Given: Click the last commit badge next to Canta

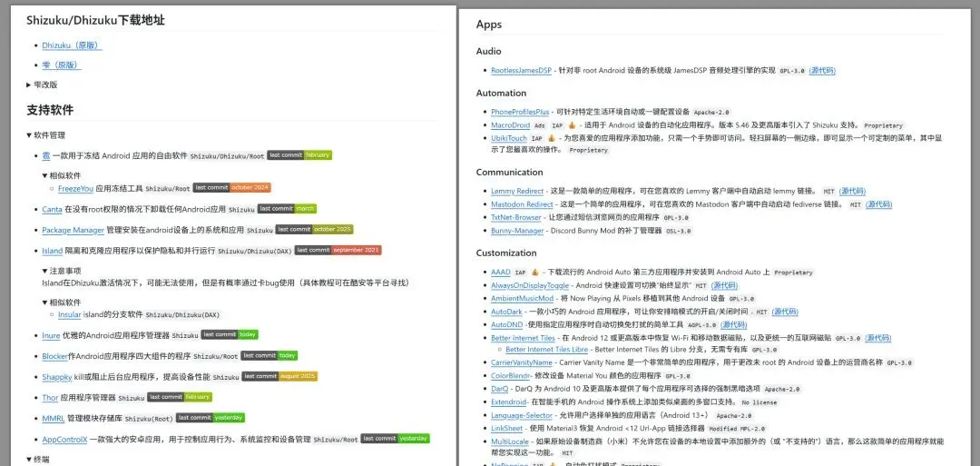Looking at the screenshot, I should point(288,209).
